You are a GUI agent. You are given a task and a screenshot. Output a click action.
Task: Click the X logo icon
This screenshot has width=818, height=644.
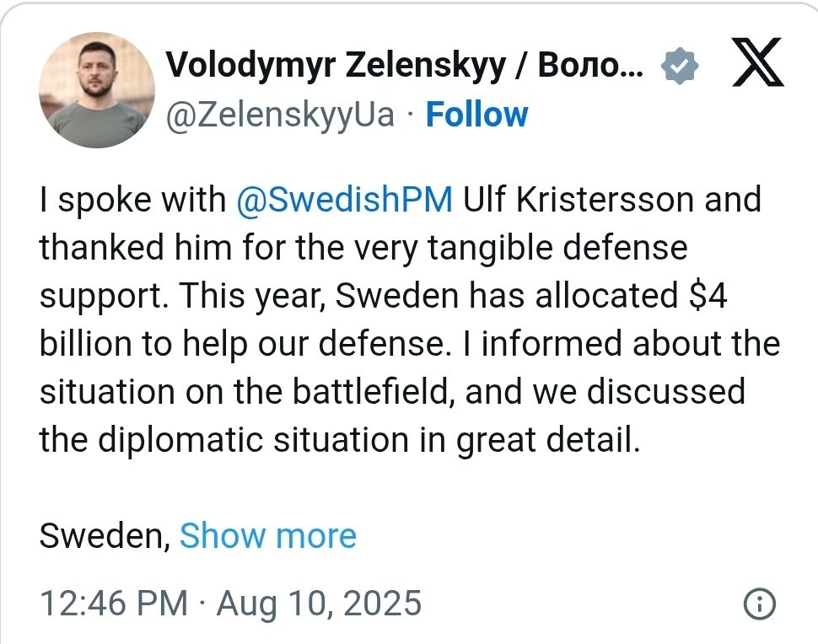tap(757, 65)
